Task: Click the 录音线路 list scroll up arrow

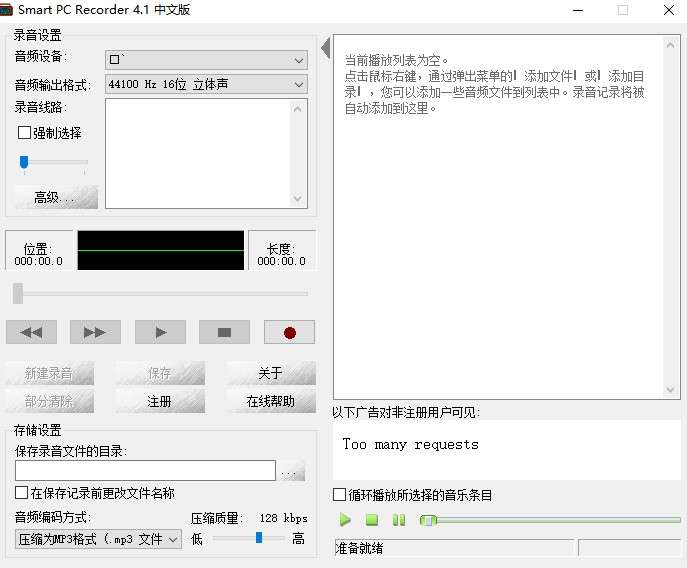Action: (x=297, y=109)
